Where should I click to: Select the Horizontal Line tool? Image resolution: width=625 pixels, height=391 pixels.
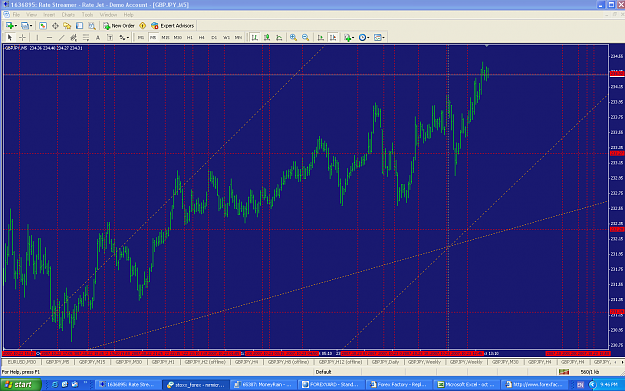pos(49,37)
